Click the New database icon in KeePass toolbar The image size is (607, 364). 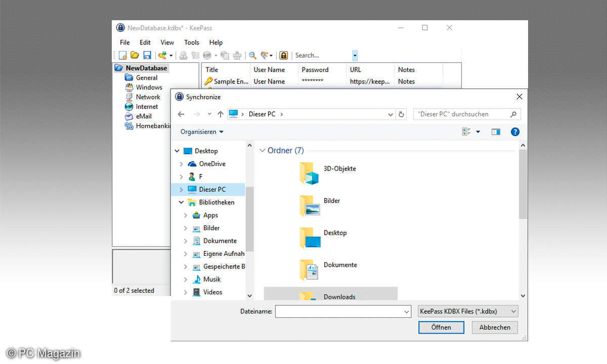122,55
